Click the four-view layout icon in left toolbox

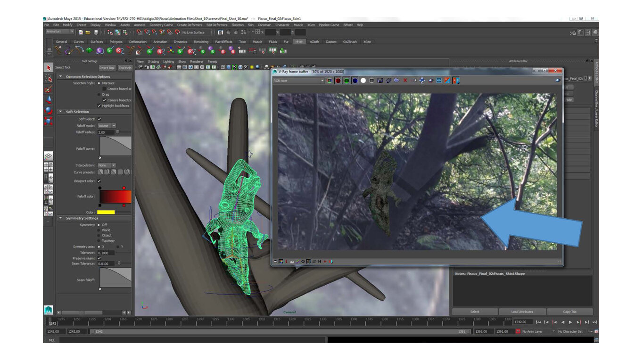(x=49, y=167)
